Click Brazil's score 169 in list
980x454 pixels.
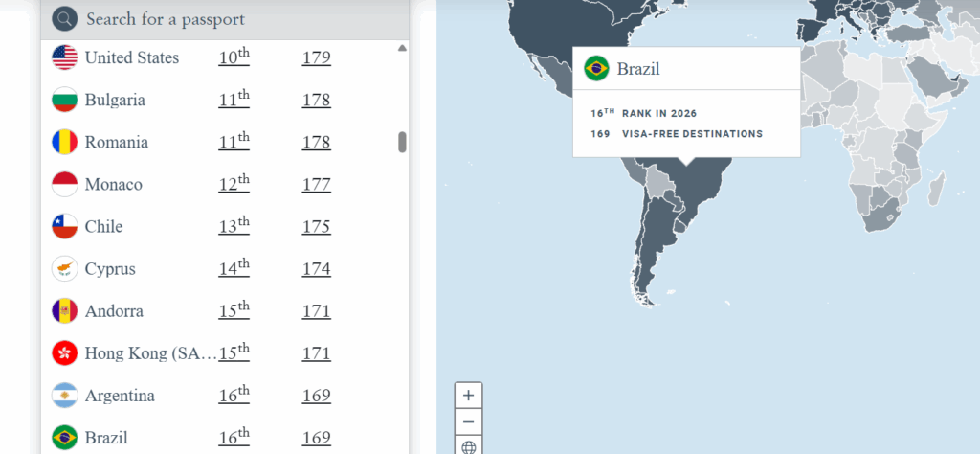pyautogui.click(x=316, y=438)
